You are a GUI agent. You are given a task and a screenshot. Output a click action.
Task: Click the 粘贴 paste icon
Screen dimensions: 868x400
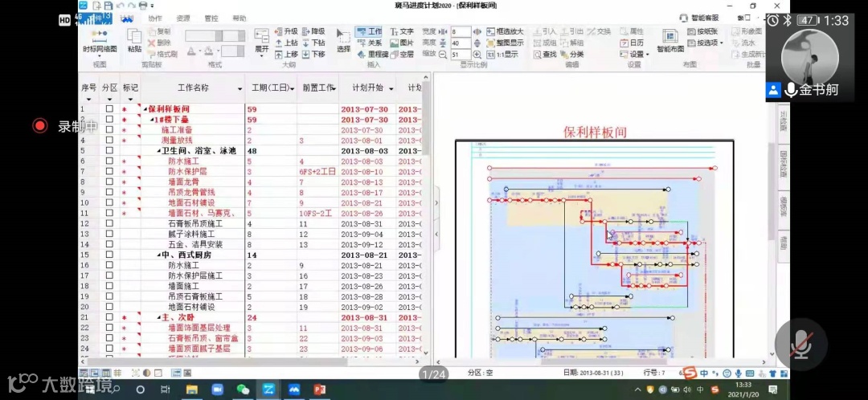click(134, 41)
